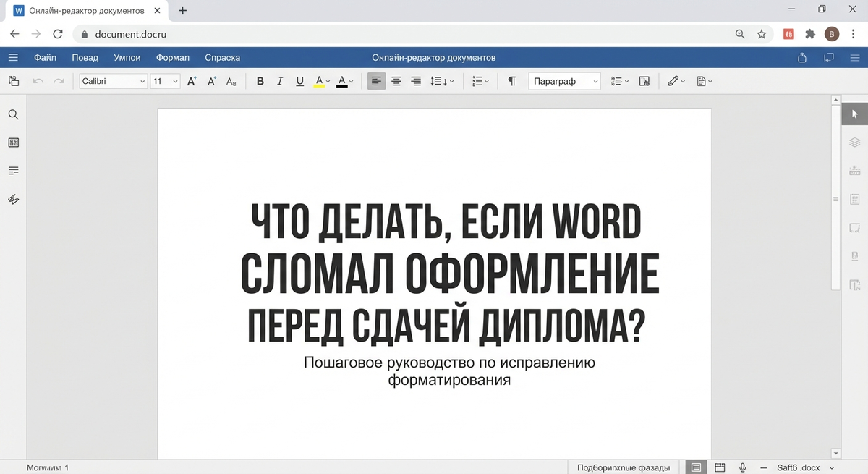
Task: Go back in the browser
Action: (x=14, y=34)
